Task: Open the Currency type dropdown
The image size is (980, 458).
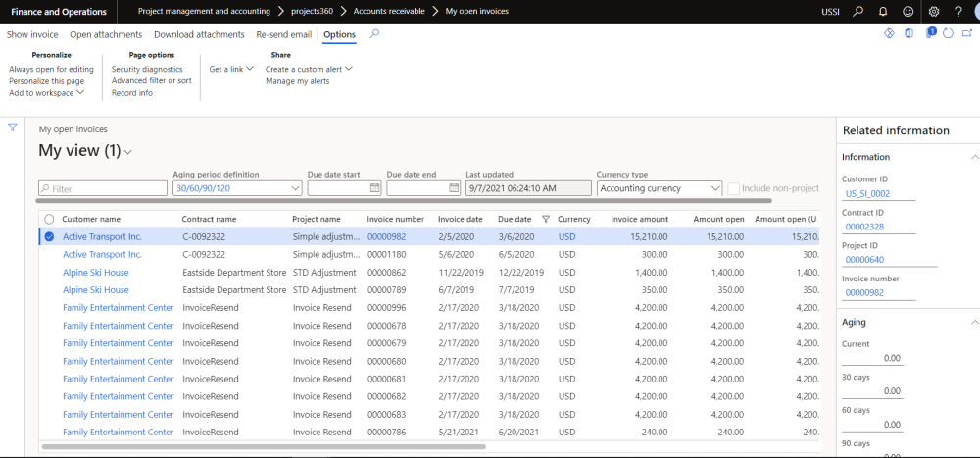Action: coord(715,188)
